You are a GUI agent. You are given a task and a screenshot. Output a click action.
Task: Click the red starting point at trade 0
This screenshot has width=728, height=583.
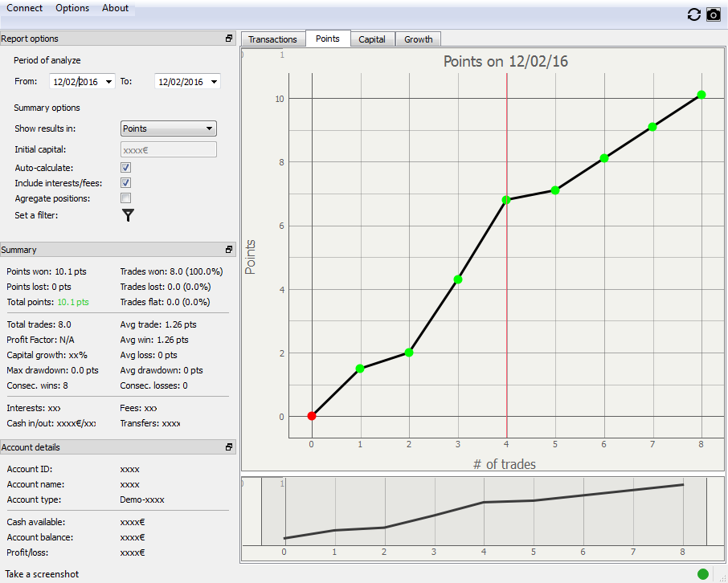pos(312,416)
